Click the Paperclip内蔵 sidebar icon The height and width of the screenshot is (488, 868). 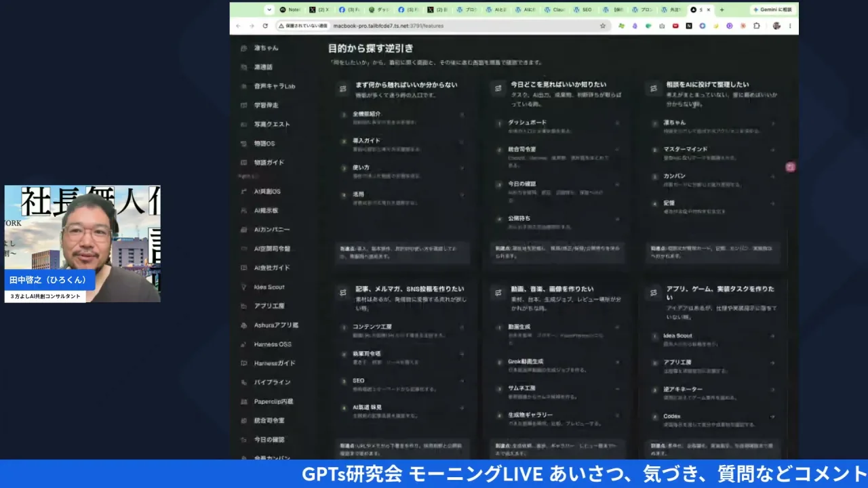pos(244,401)
